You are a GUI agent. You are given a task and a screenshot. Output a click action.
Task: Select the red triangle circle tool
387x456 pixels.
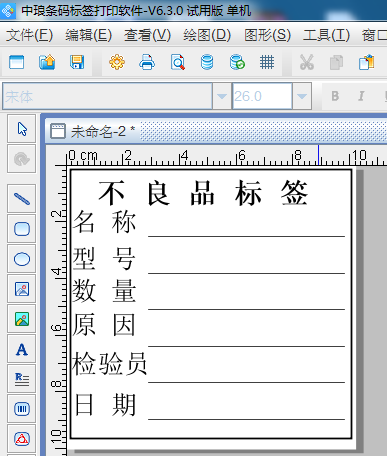[x=22, y=439]
